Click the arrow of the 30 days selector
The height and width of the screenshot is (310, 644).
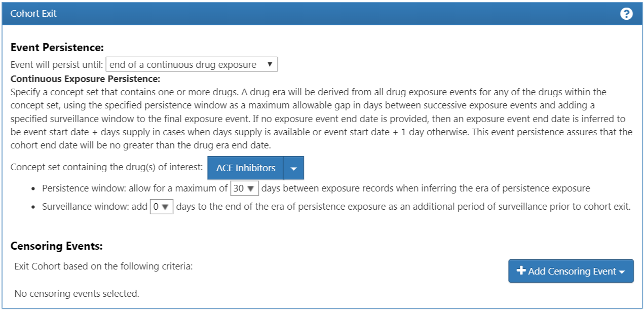tap(250, 189)
